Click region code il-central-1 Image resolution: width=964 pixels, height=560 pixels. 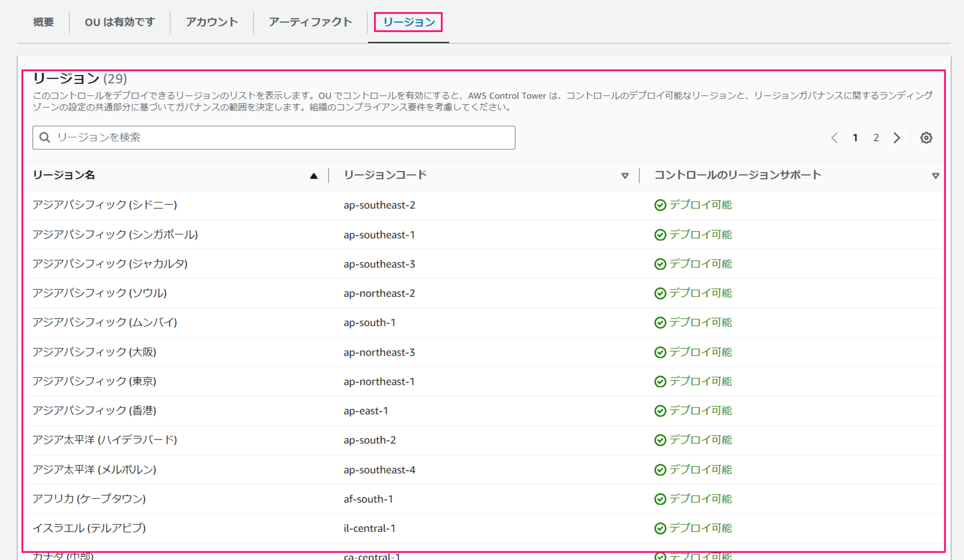pos(370,529)
